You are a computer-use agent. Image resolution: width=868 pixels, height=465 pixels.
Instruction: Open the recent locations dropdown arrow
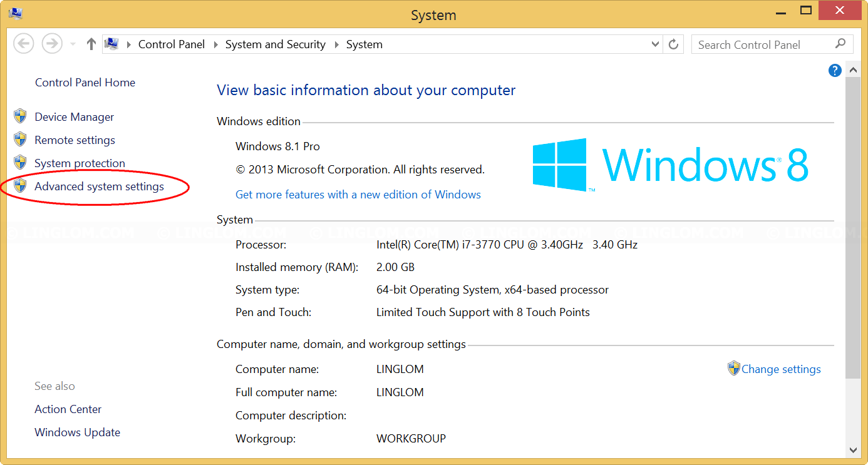73,44
